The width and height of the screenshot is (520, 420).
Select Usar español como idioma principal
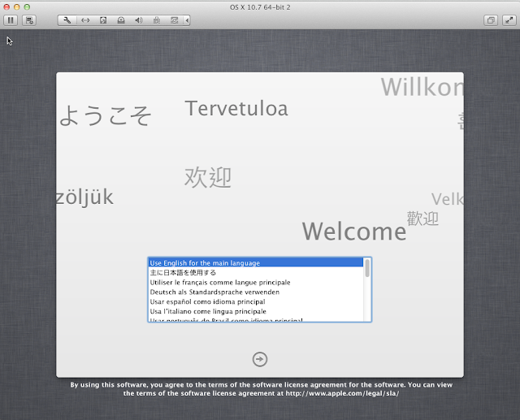pos(255,301)
